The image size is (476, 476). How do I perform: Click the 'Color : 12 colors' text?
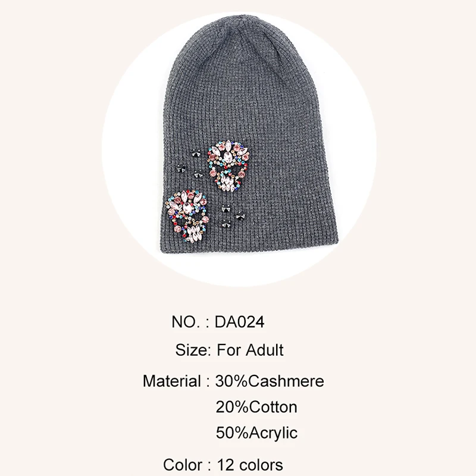point(223,465)
